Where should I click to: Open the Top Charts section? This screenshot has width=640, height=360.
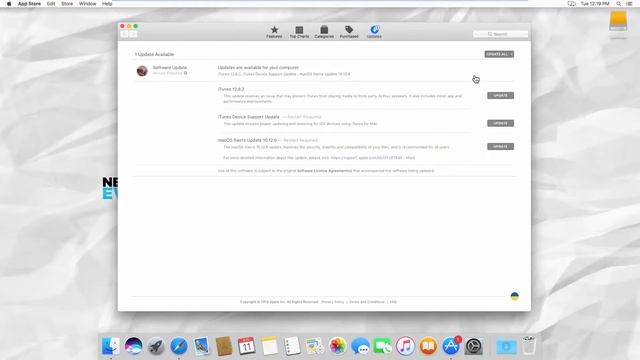(x=299, y=32)
